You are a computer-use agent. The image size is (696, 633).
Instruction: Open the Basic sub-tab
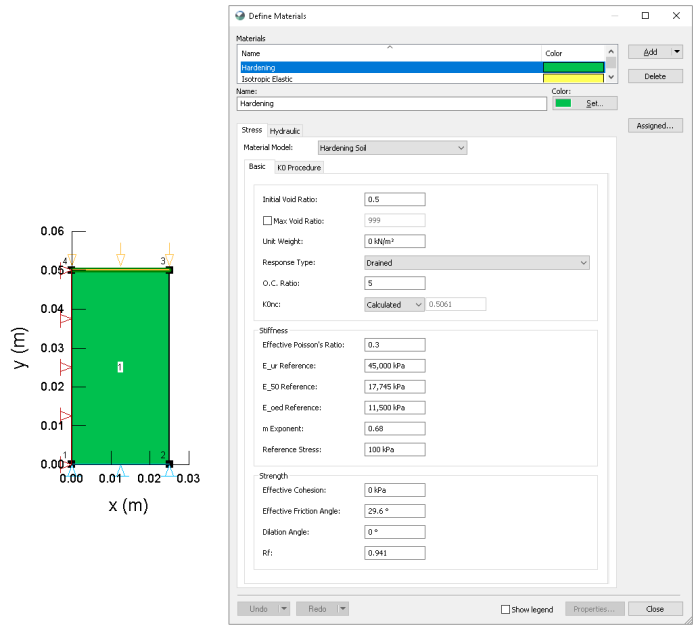(257, 166)
